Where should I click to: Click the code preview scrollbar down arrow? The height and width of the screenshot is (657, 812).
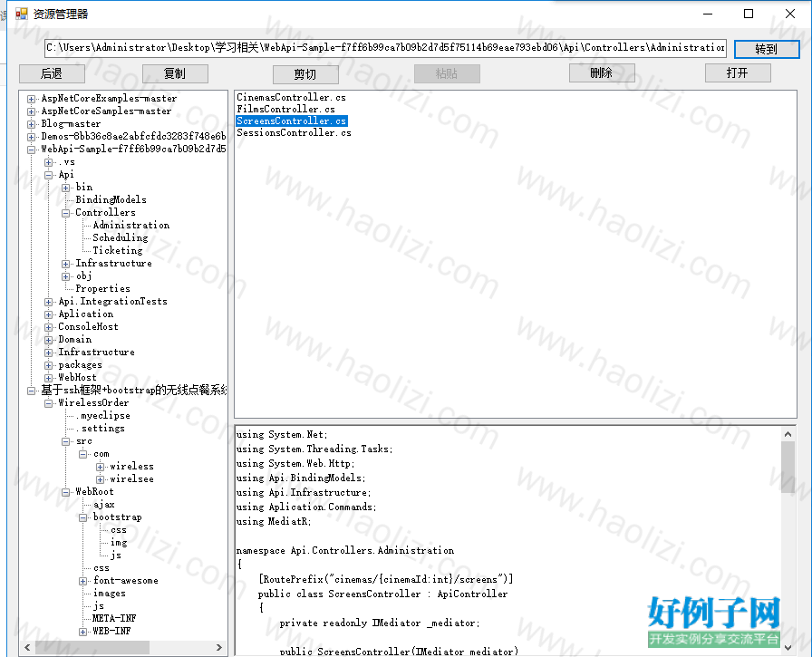point(788,648)
